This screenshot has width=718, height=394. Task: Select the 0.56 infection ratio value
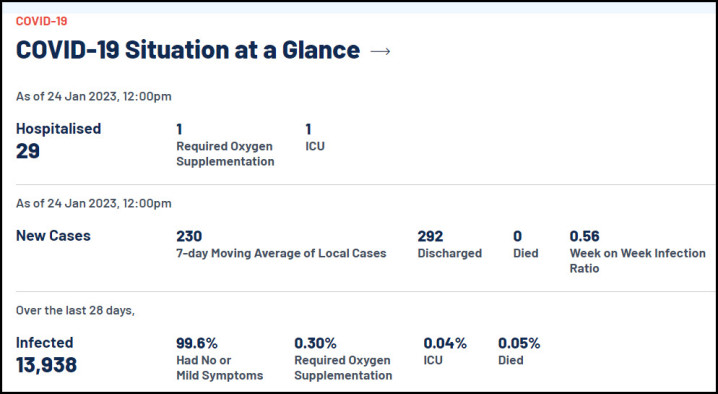[x=584, y=236]
